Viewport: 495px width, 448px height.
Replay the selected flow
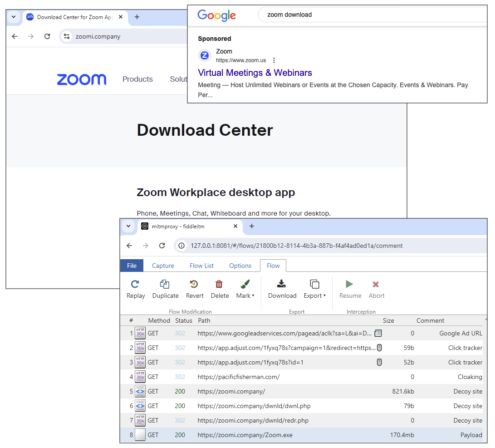135,289
